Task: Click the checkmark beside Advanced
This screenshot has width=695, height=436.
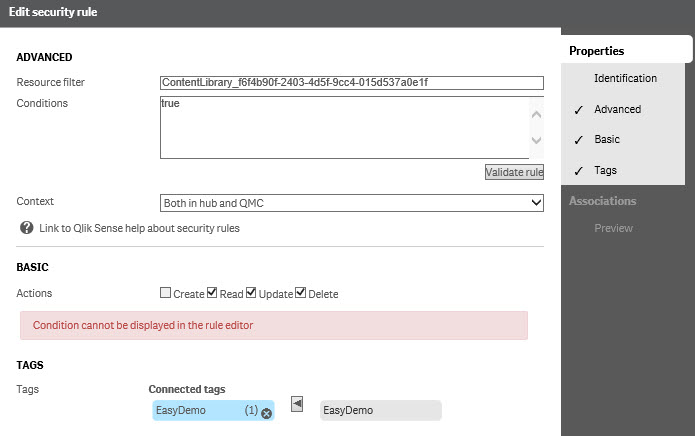Action: tap(578, 110)
